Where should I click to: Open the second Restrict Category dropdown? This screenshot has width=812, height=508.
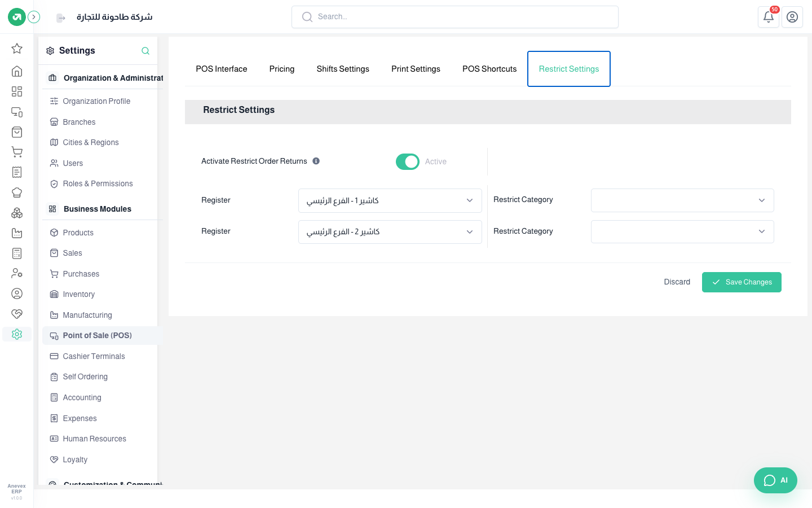682,231
